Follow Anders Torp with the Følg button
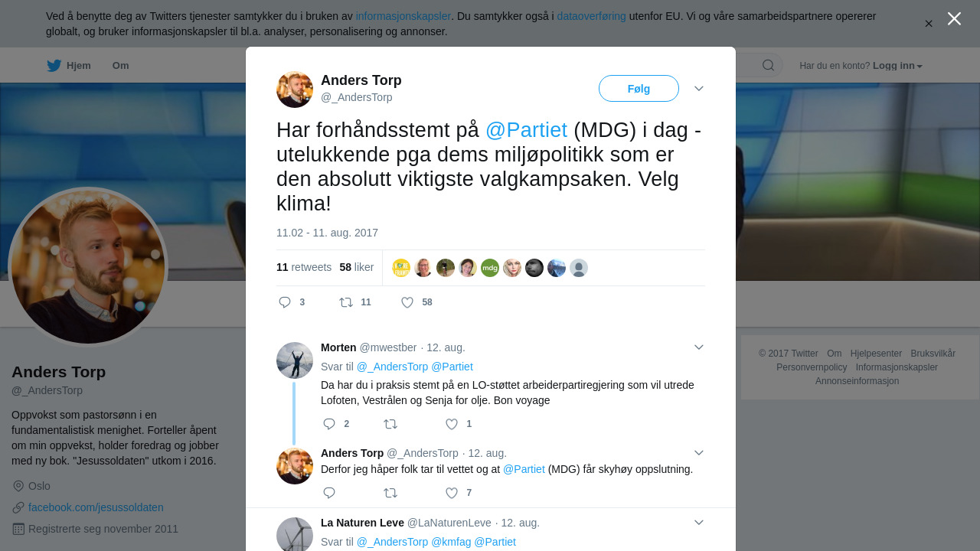Viewport: 980px width, 551px height. coord(639,89)
